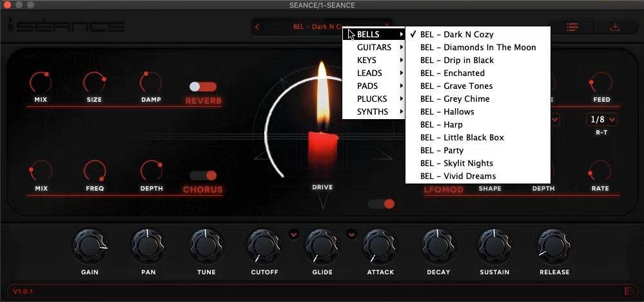Click the SUSTAIN knob
Screen dimensions: 644x302
point(494,246)
